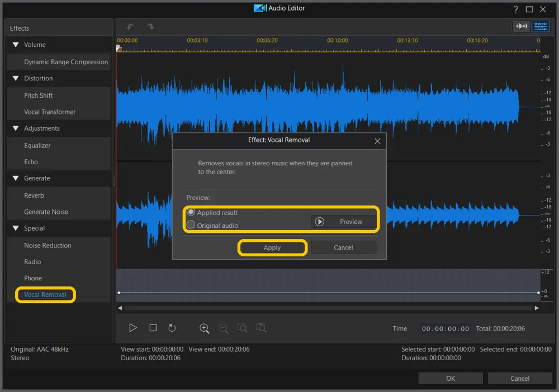Screen dimensions: 559x392
Task: Select the Vocal Removal effect
Action: (x=45, y=294)
